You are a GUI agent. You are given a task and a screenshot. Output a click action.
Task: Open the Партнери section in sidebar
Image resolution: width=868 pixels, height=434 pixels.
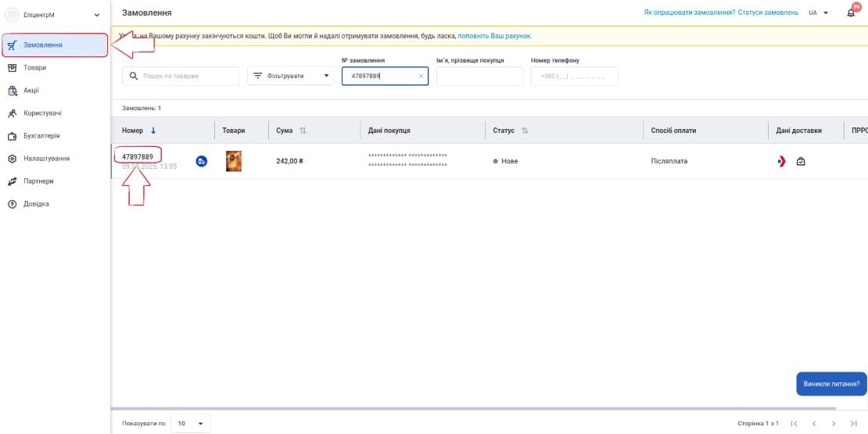pyautogui.click(x=38, y=181)
